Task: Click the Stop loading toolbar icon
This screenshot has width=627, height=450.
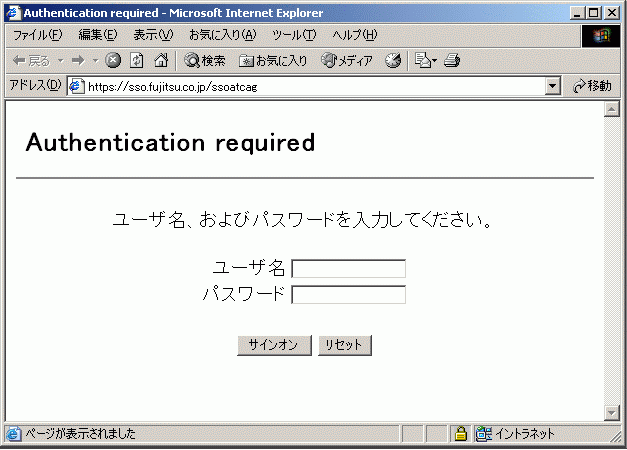Action: tap(113, 61)
